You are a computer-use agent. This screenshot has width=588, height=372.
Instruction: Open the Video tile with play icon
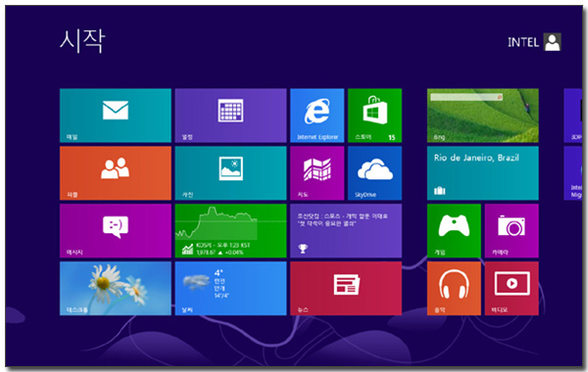pyautogui.click(x=512, y=289)
